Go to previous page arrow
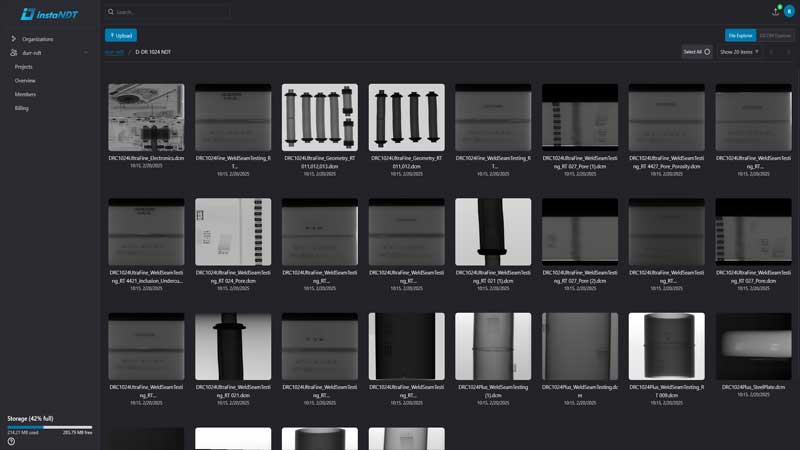Image resolution: width=800 pixels, height=450 pixels. tap(771, 52)
